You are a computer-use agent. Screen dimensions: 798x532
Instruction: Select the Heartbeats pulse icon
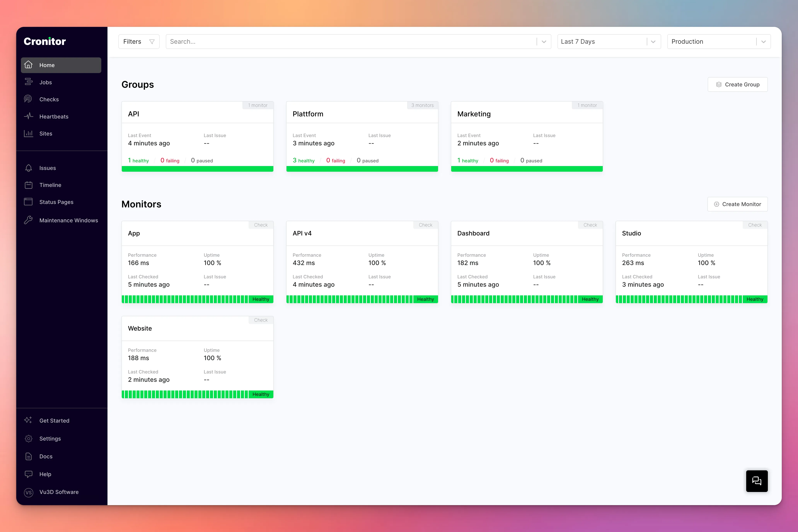pyautogui.click(x=28, y=116)
